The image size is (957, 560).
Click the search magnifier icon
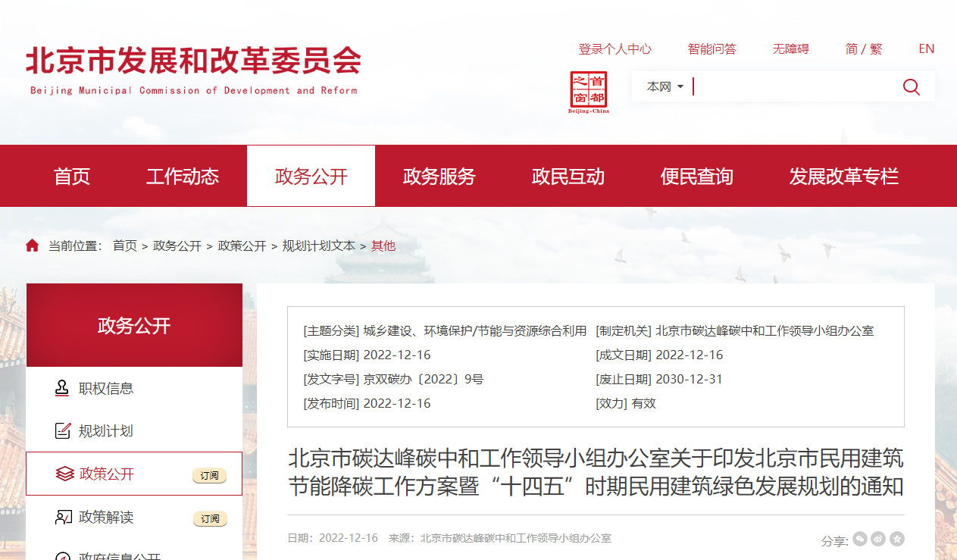pos(911,86)
